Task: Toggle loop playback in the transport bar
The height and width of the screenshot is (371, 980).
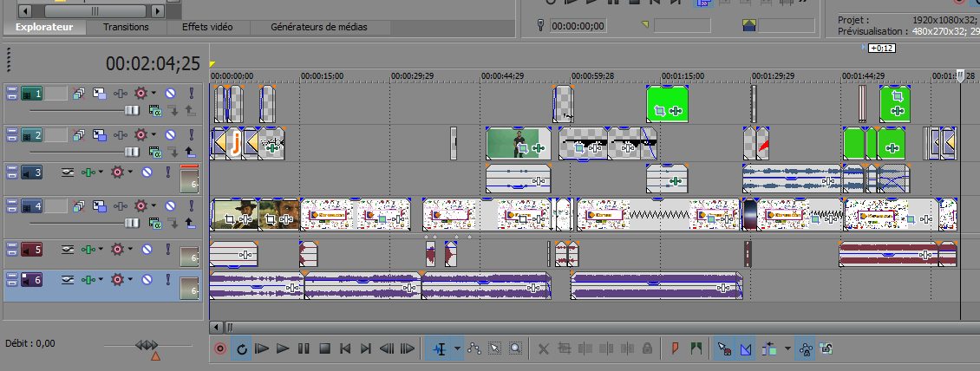Action: coord(242,348)
